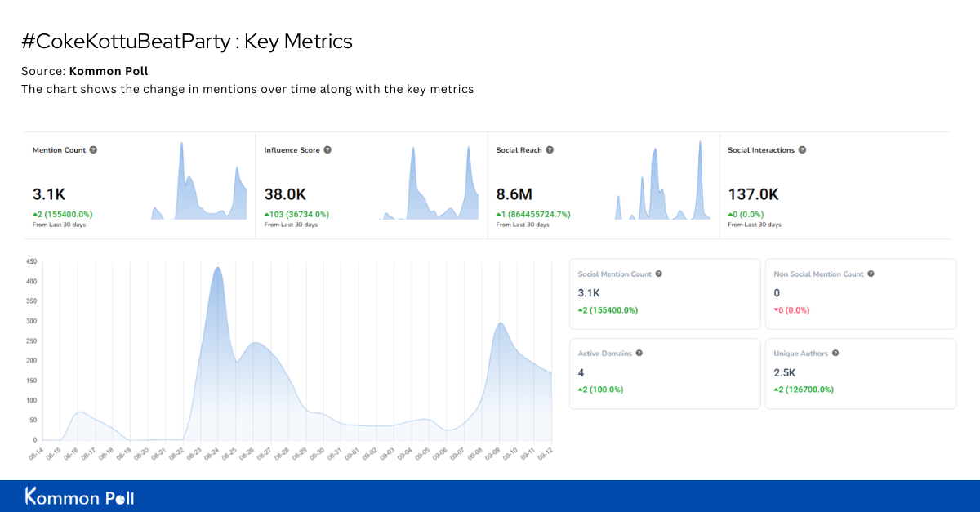Click the 09-09 peak on main chart
Screen dimensions: 980x512
[x=501, y=323]
